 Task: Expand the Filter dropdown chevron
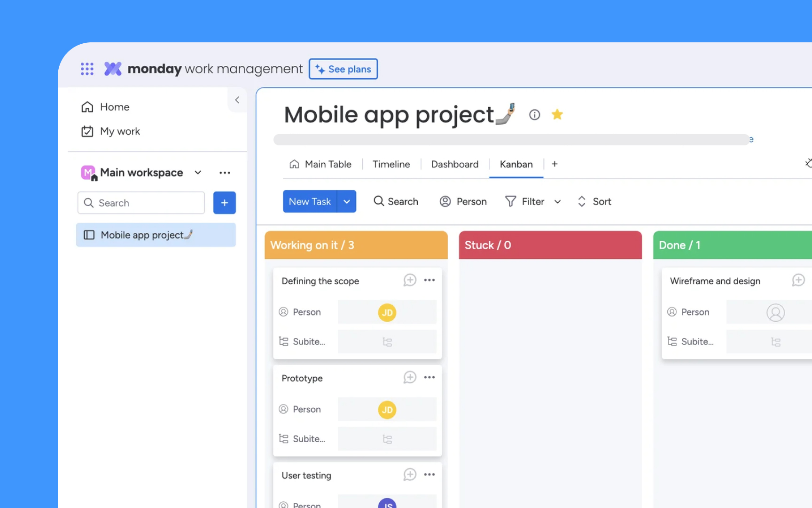558,201
